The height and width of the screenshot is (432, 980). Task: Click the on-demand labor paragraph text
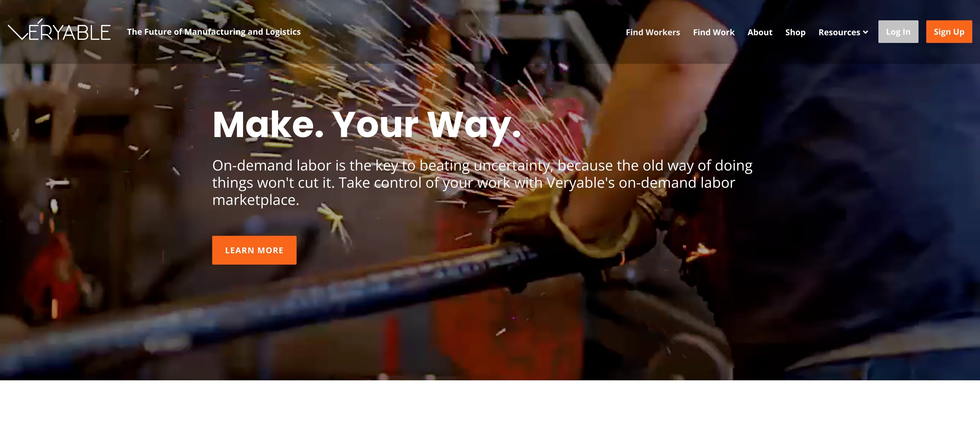coord(482,183)
